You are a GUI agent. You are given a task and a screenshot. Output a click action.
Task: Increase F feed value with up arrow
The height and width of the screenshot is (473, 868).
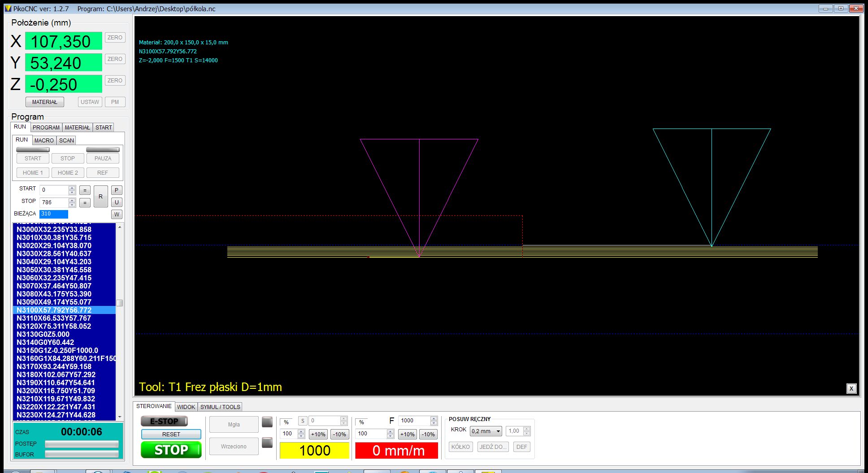tap(434, 418)
